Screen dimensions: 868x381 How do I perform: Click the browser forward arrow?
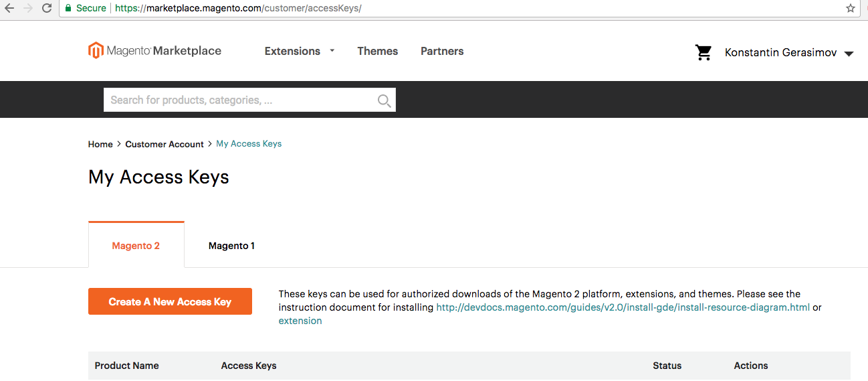click(x=28, y=8)
